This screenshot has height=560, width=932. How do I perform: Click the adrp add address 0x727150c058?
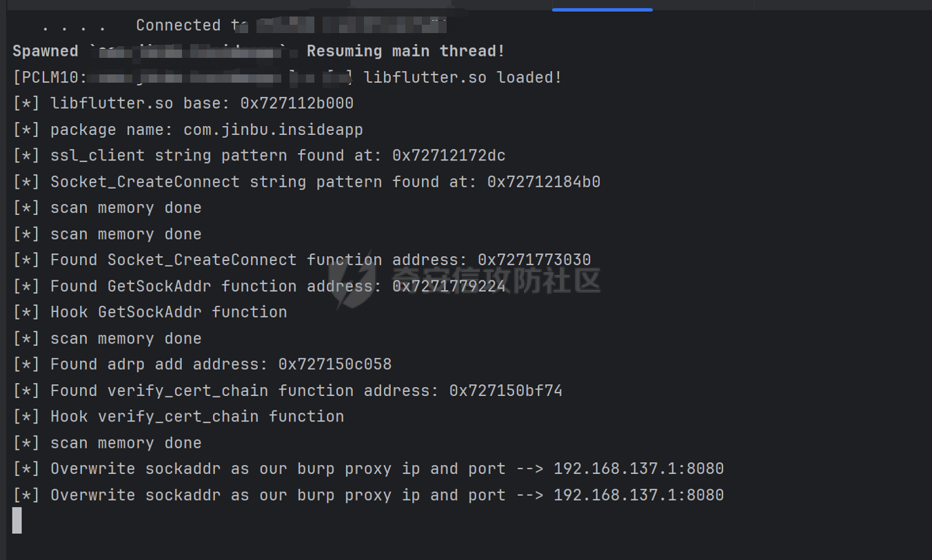(x=335, y=364)
